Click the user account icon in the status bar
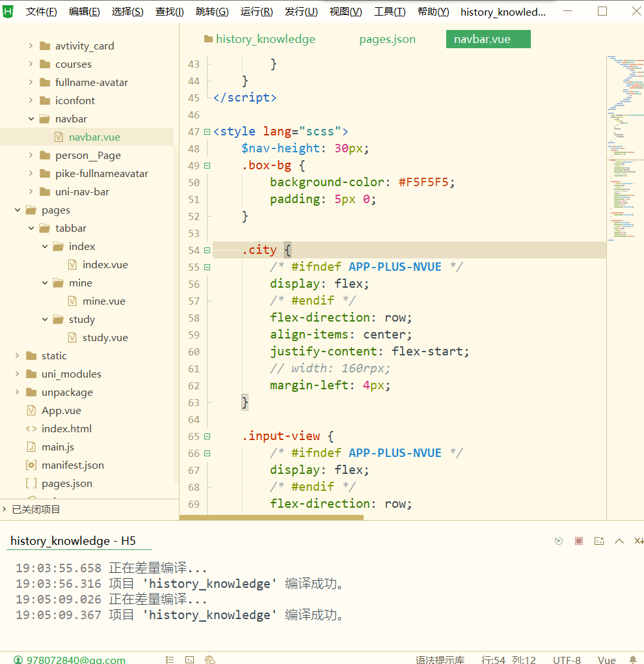Image resolution: width=644 pixels, height=664 pixels. pyautogui.click(x=18, y=659)
